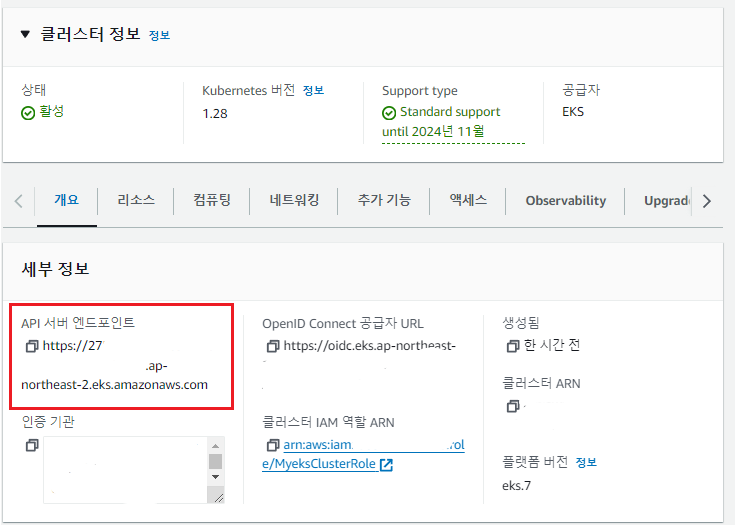Click the Standard support status checkmark
Image resolution: width=735 pixels, height=525 pixels.
point(389,113)
